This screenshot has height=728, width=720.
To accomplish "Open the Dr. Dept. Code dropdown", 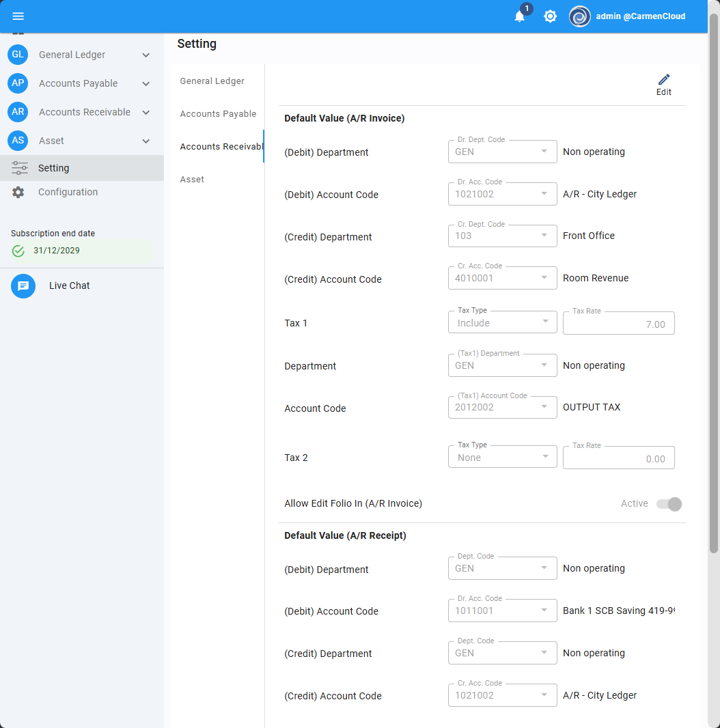I will (x=502, y=152).
